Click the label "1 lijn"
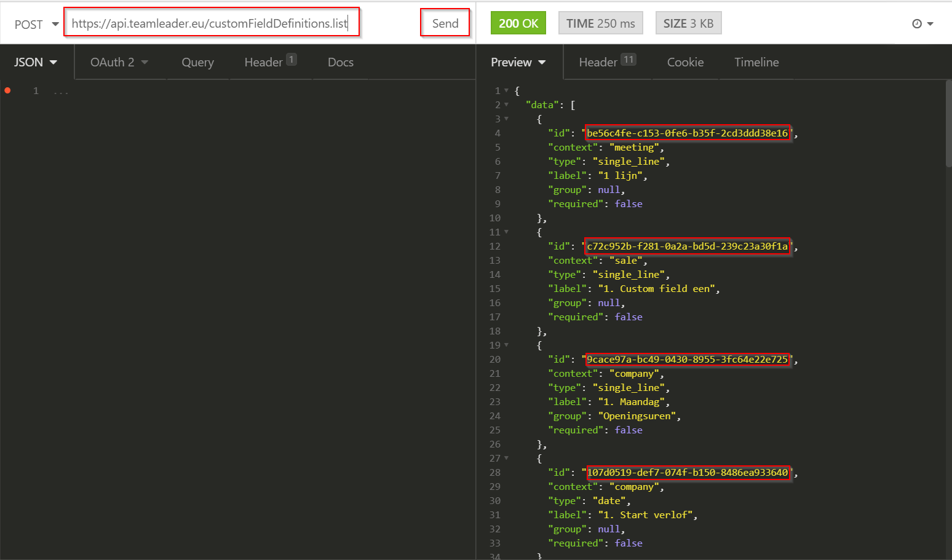Viewport: 952px width, 560px height. [620, 175]
